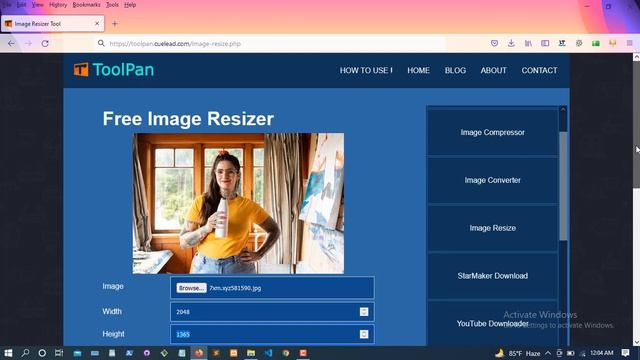This screenshot has height=360, width=640.
Task: Open Cortana from the taskbar
Action: 42,353
